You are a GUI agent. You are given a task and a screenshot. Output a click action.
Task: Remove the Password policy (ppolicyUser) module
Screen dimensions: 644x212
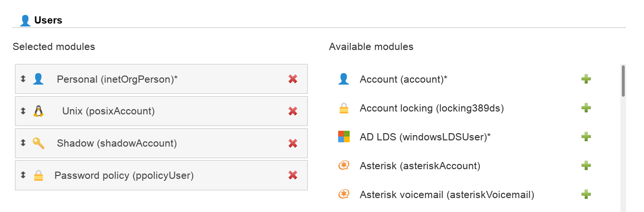point(292,175)
